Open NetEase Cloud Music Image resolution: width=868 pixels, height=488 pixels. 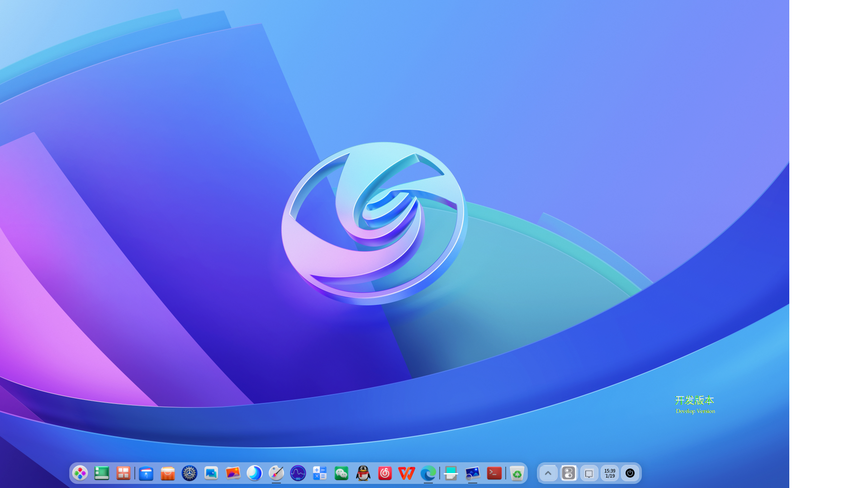385,473
